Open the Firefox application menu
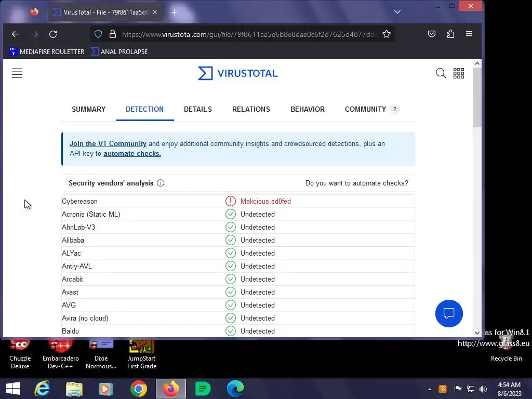532x399 pixels. tap(469, 34)
